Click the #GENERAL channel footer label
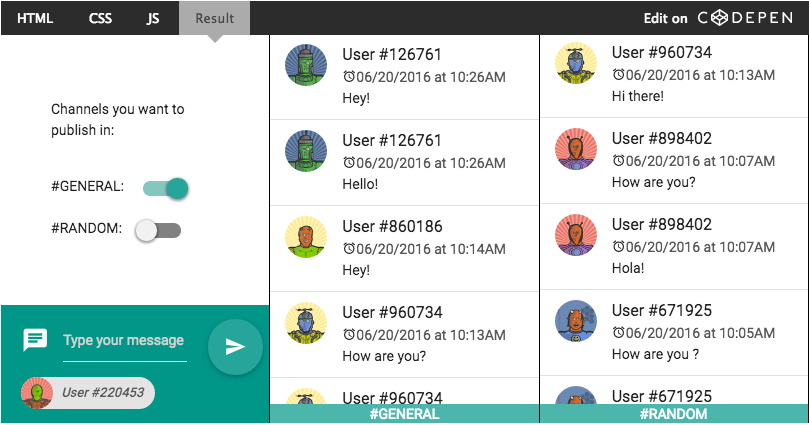Image resolution: width=809 pixels, height=425 pixels. (x=404, y=414)
